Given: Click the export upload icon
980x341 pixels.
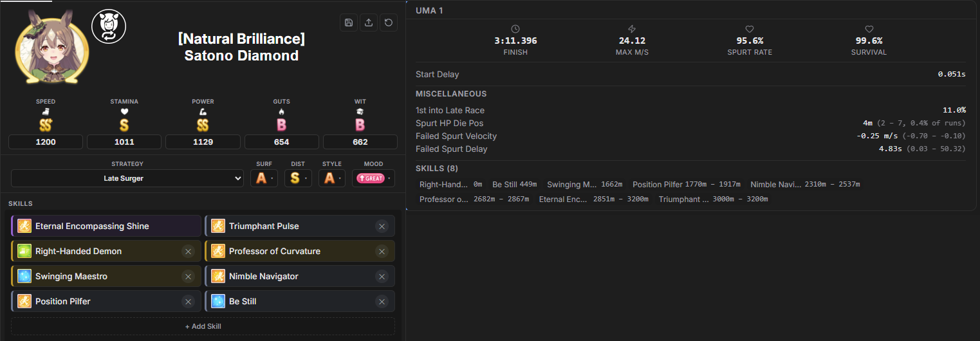Looking at the screenshot, I should pos(369,23).
